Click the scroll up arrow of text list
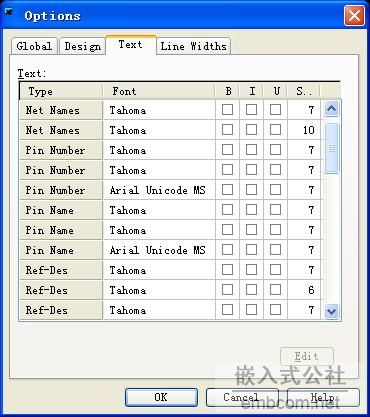The width and height of the screenshot is (370, 417). [x=331, y=109]
